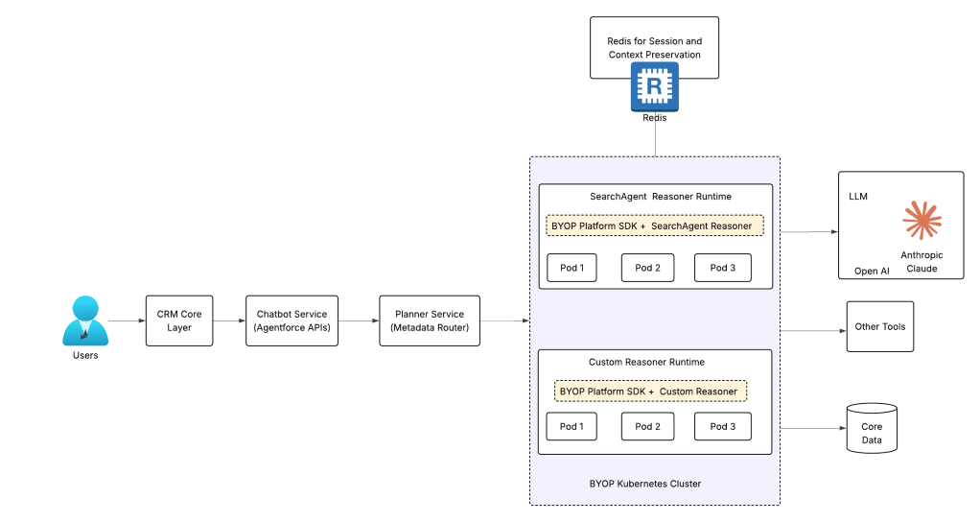980x522 pixels.
Task: Click Pod 1 in Custom Reasoner Runtime
Action: (572, 426)
